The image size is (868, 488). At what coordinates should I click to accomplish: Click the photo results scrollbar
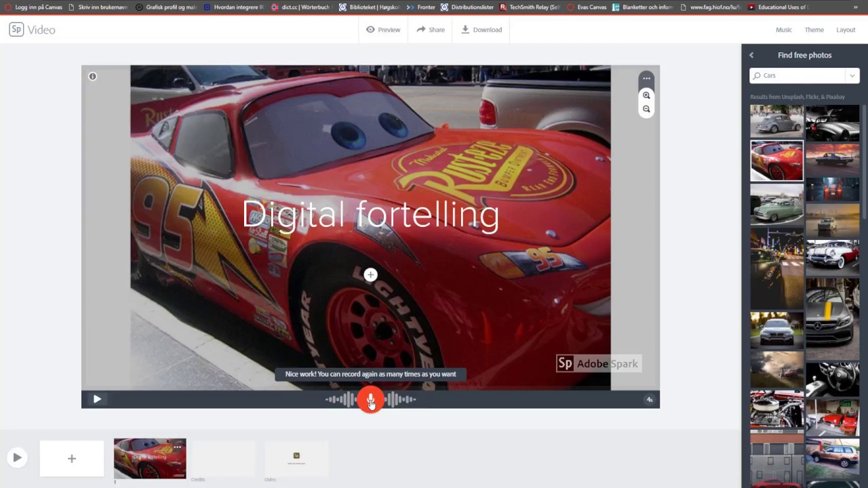(x=864, y=161)
